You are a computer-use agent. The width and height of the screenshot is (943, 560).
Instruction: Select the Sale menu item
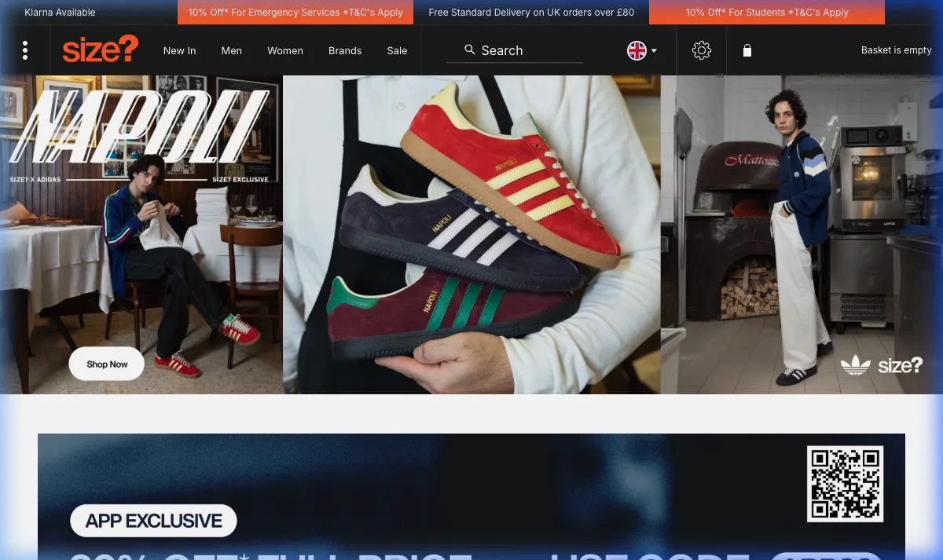click(x=397, y=50)
